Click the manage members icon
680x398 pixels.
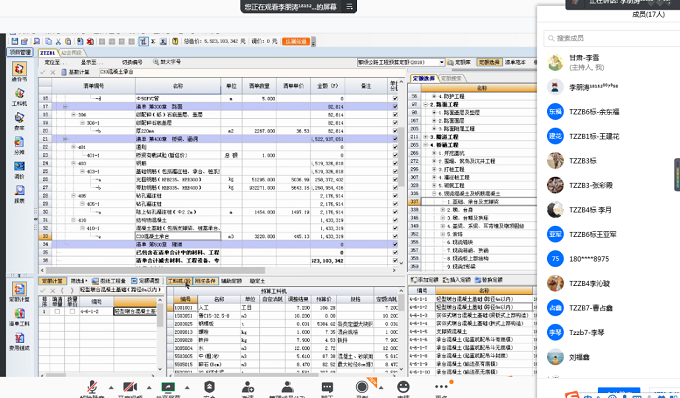[287, 388]
